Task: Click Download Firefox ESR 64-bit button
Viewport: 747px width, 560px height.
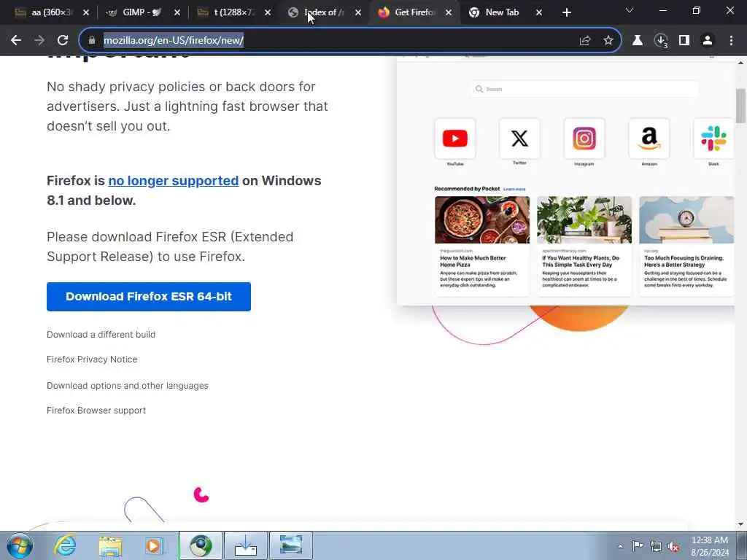Action: click(149, 297)
